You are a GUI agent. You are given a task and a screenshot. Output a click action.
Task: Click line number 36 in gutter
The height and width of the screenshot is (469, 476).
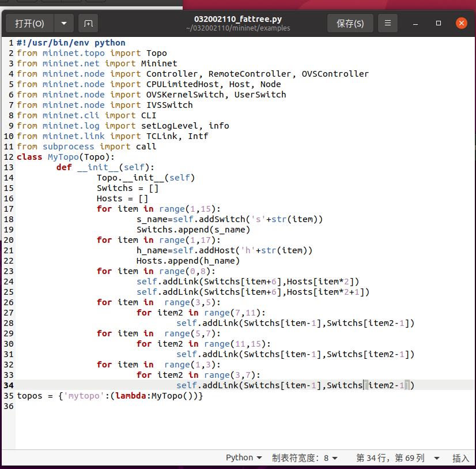(x=9, y=406)
